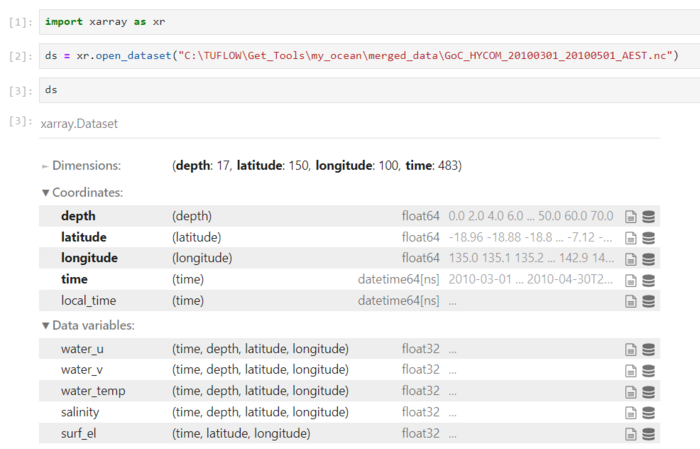Show data repr icon for depth coordinate
Viewport: 700px width, 449px height.
click(648, 216)
